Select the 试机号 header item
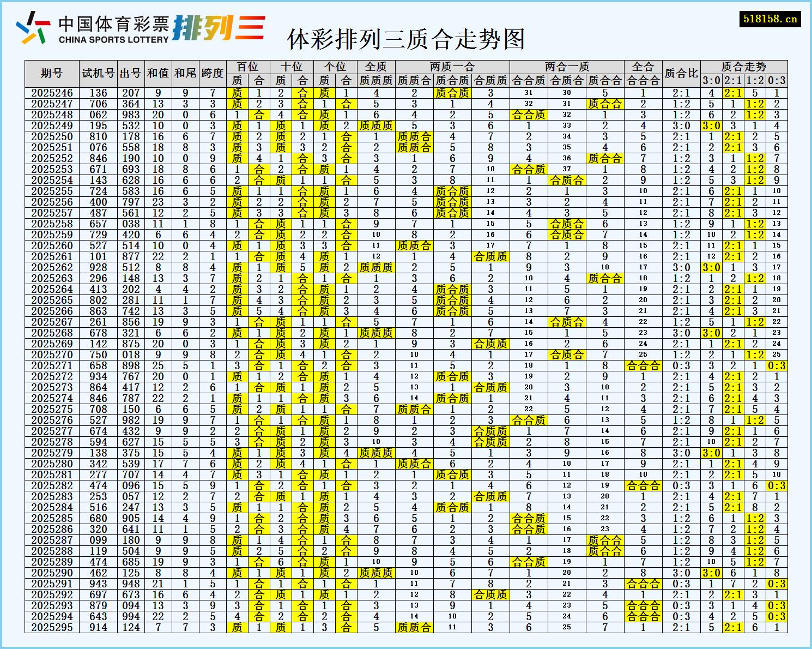 (98, 71)
